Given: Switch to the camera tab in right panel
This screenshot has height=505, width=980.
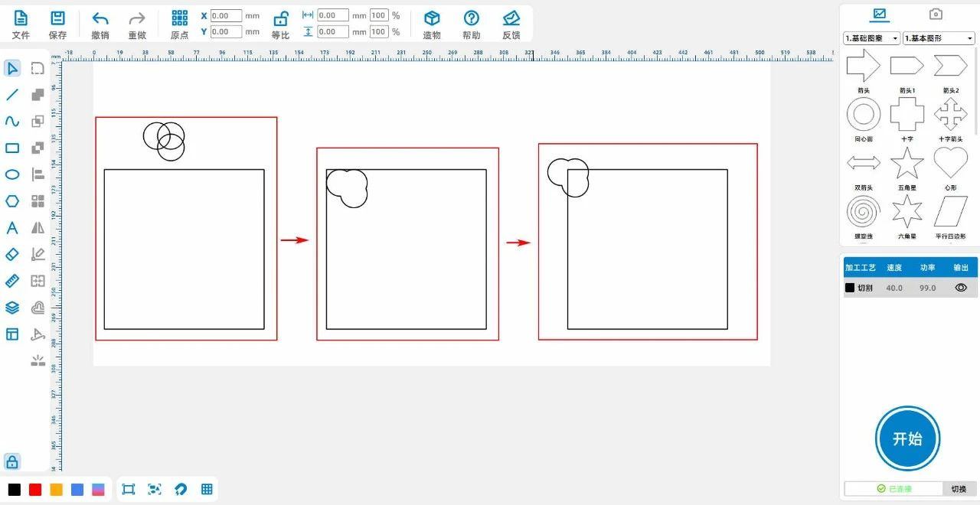Looking at the screenshot, I should (x=936, y=14).
